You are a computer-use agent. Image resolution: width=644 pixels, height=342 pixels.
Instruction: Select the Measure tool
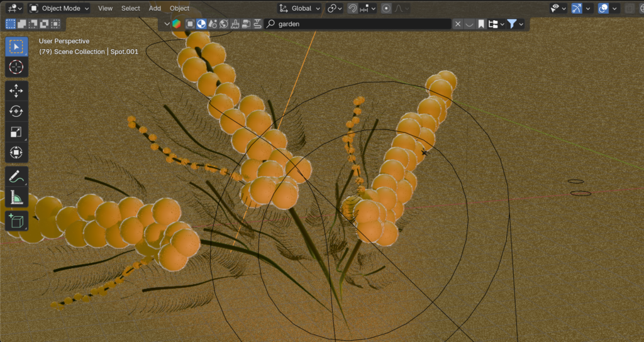pos(16,198)
